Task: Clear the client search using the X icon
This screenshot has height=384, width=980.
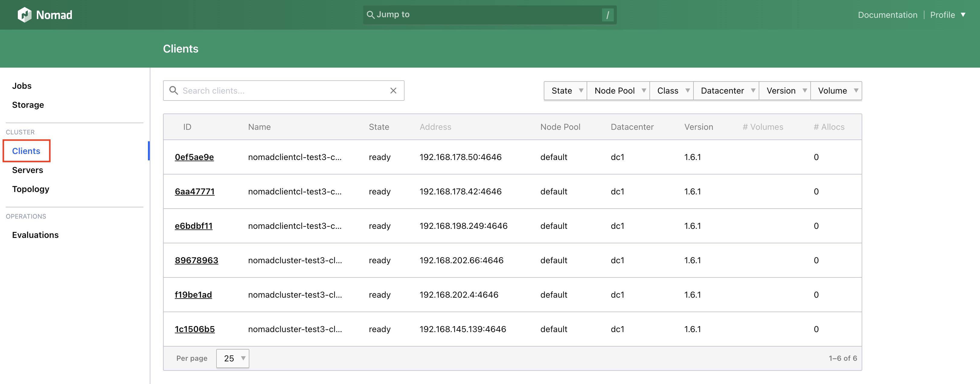Action: 393,91
